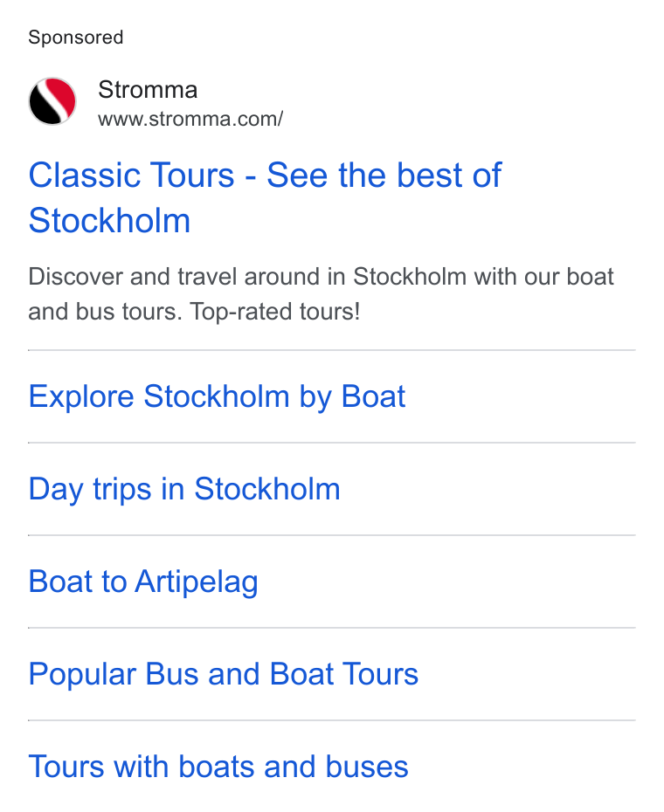The image size is (664, 812).
Task: Click the Stromma red and black logo
Action: [52, 101]
